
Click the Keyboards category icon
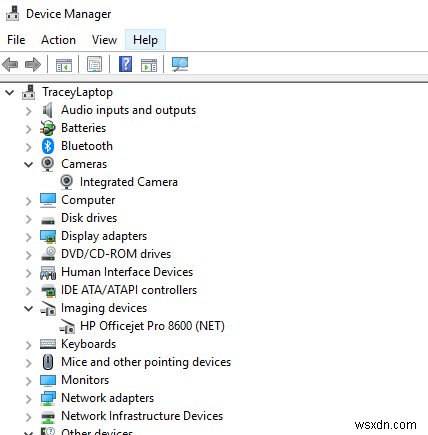coord(48,344)
